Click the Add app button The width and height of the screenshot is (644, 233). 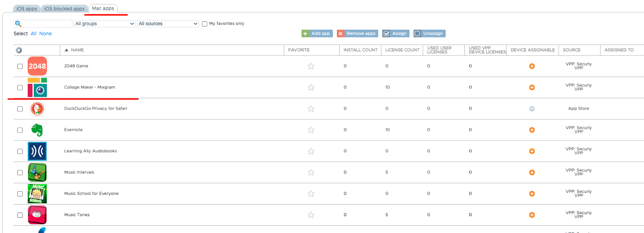point(316,34)
